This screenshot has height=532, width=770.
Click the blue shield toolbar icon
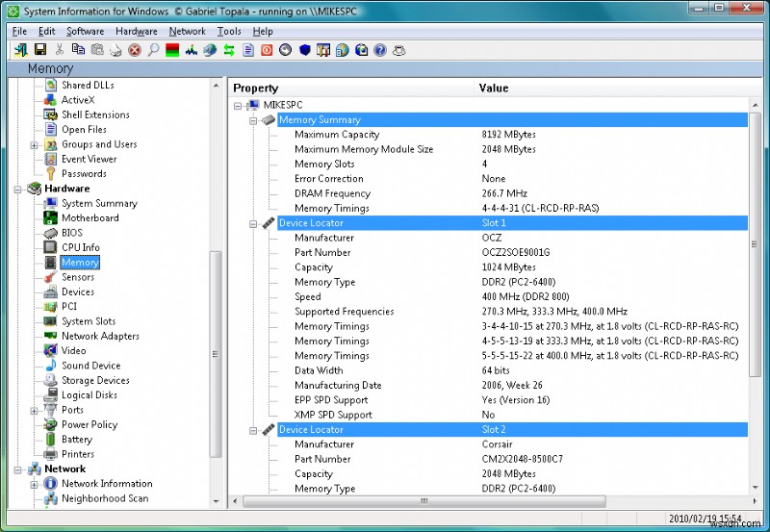pos(304,50)
